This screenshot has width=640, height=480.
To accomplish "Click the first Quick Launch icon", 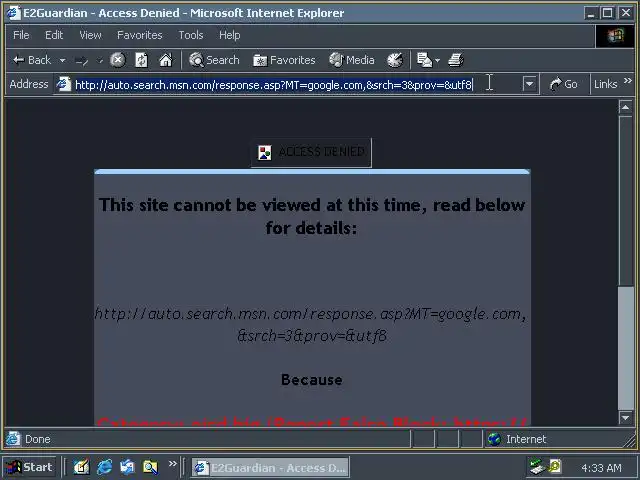I will [x=81, y=467].
